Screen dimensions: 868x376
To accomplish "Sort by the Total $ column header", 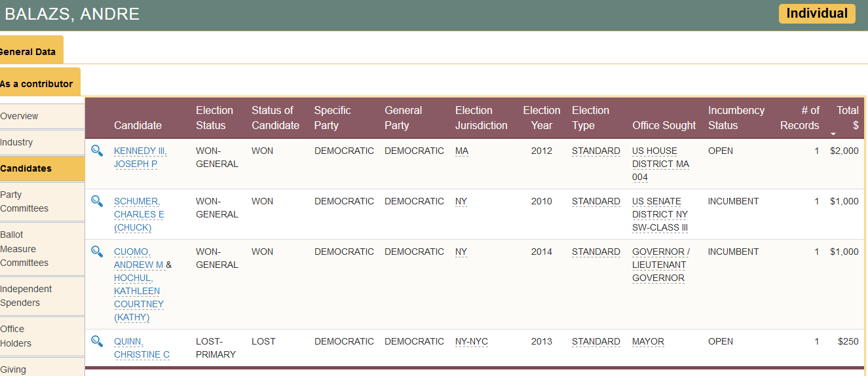I will coord(847,118).
